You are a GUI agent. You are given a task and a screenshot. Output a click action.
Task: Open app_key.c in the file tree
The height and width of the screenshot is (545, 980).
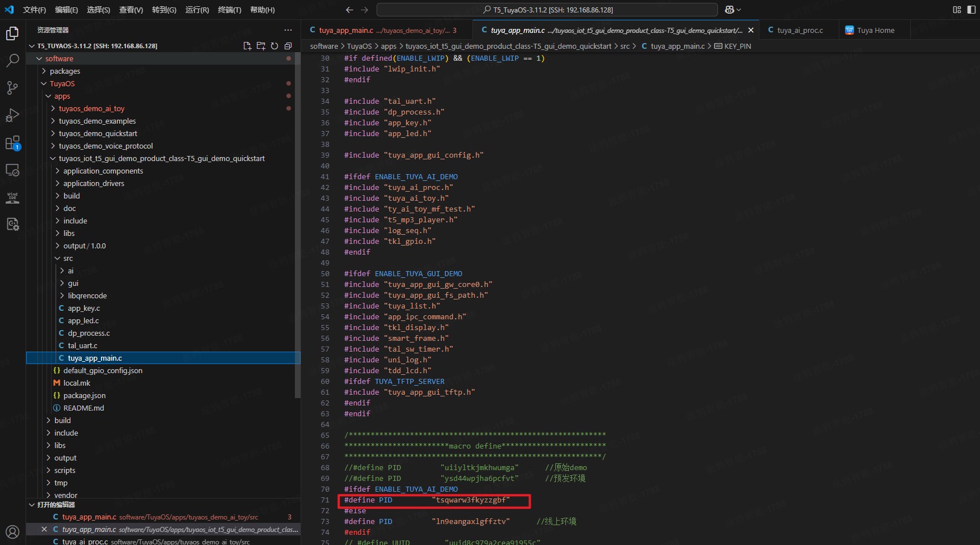pyautogui.click(x=83, y=308)
